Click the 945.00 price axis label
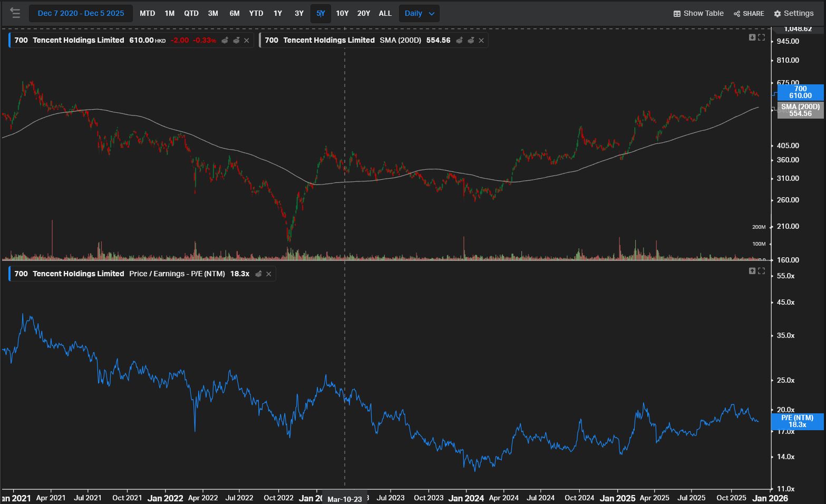Screen dimensions: 826x504 [788, 41]
